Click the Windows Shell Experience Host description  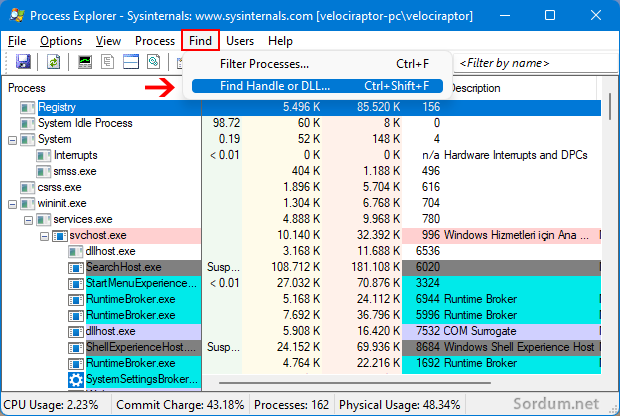point(519,348)
